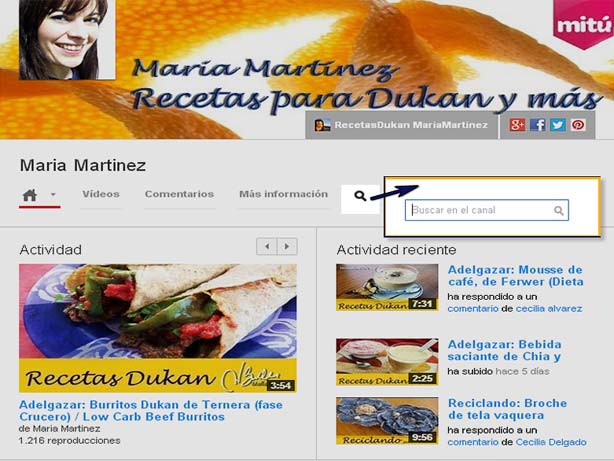The height and width of the screenshot is (461, 614).
Task: Click the hace 5 días text
Action: click(x=522, y=371)
